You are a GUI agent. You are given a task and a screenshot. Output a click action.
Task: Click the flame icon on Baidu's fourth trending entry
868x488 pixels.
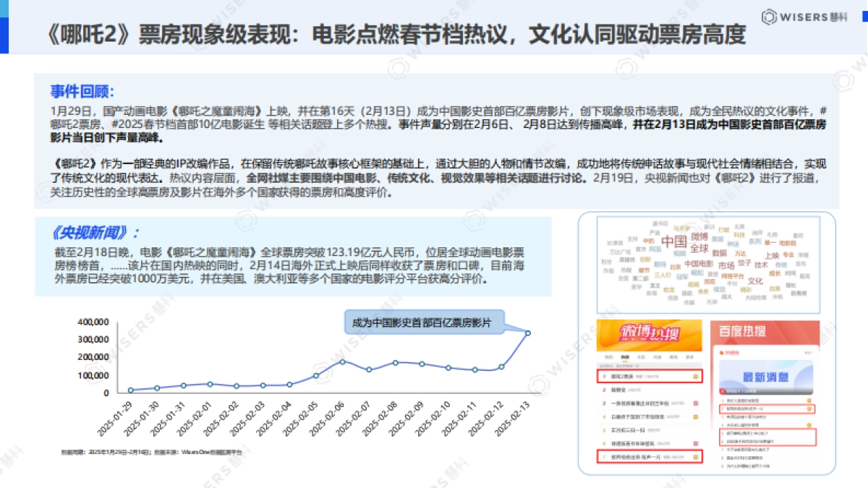coord(809,424)
